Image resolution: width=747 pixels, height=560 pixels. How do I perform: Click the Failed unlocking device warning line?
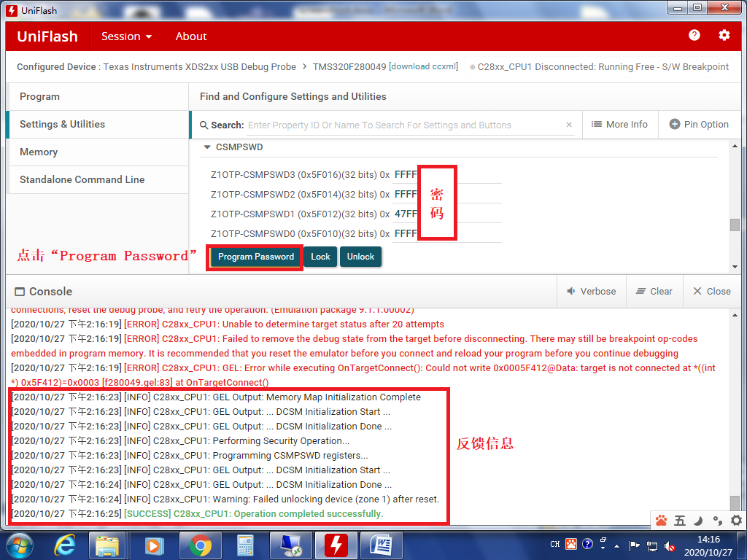click(x=225, y=499)
